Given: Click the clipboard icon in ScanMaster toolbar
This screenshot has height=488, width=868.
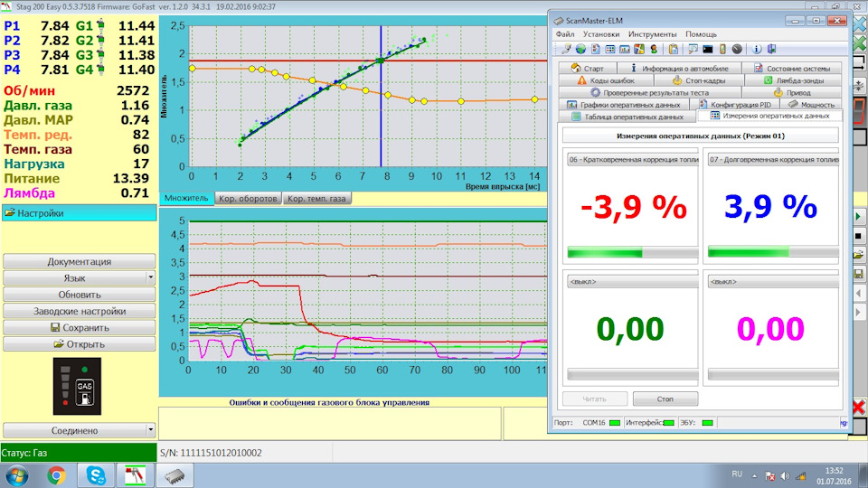Looking at the screenshot, I should tap(673, 49).
